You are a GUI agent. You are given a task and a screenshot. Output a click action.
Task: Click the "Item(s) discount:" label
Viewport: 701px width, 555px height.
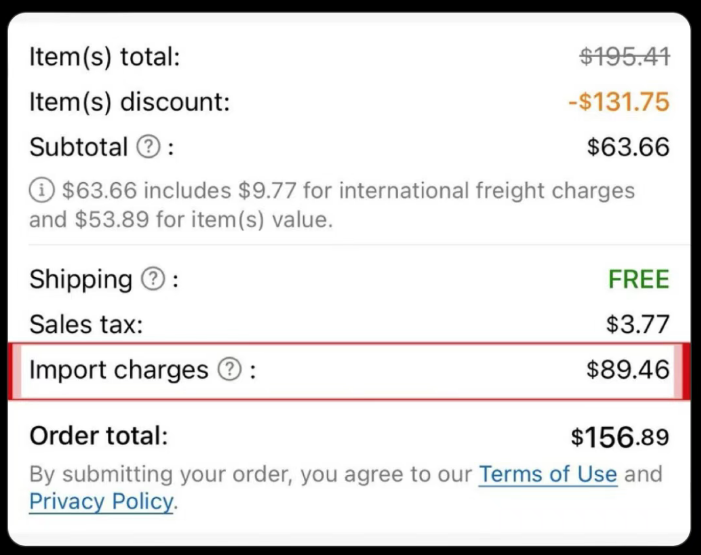(x=129, y=102)
